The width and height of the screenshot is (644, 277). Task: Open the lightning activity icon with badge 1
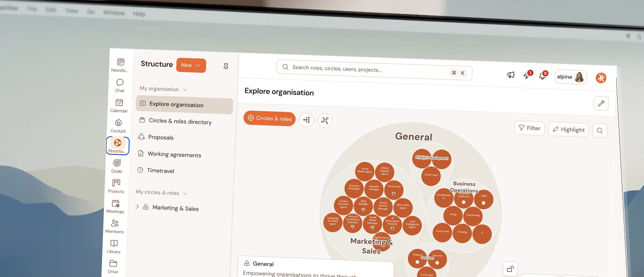click(x=527, y=75)
